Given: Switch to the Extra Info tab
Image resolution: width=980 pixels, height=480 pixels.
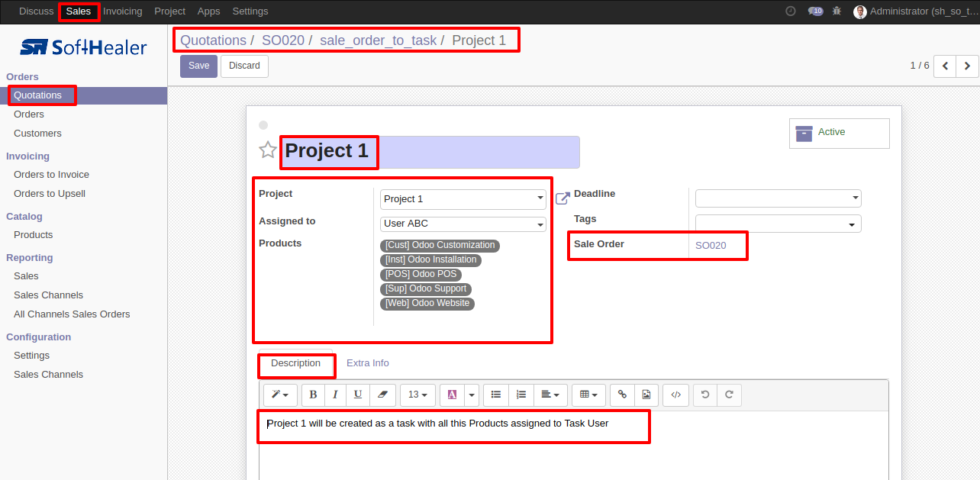Looking at the screenshot, I should tap(368, 363).
